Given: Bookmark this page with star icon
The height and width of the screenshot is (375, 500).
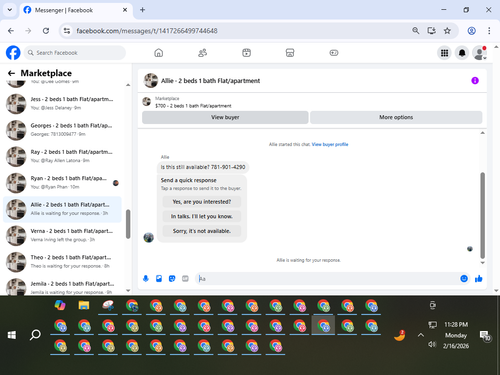Looking at the screenshot, I should (447, 31).
